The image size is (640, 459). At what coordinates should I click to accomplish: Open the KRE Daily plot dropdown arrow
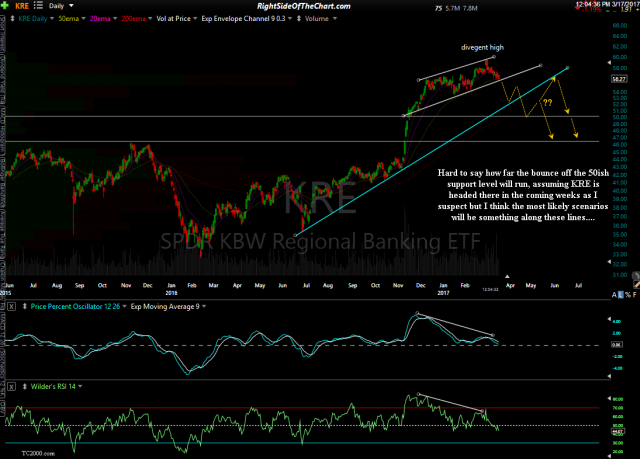(52, 18)
